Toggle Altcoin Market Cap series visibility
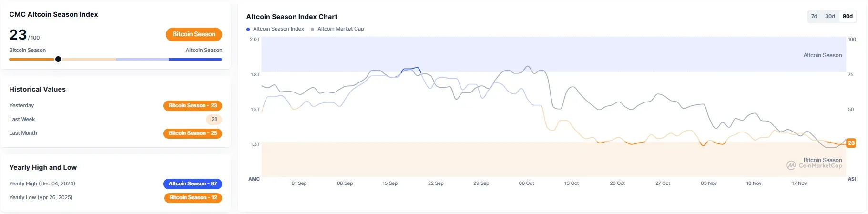Viewport: 868px width, 214px height. (340, 29)
